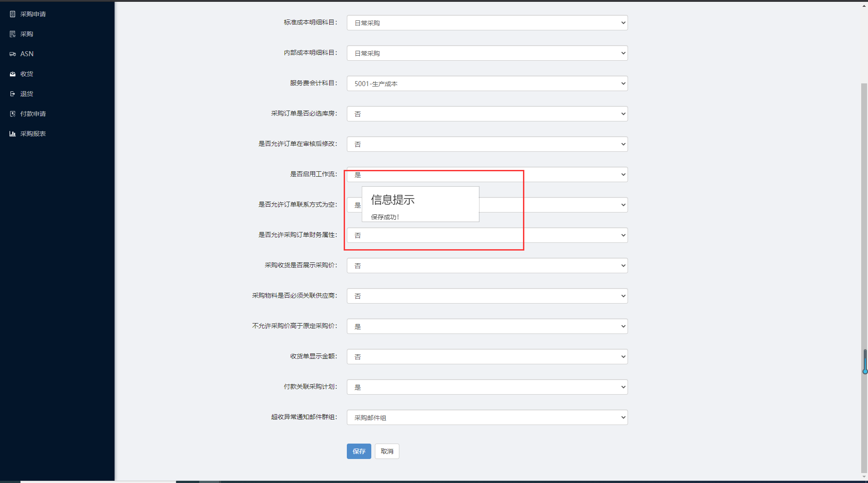Open the 采购报表 menu item
The image size is (868, 483).
click(x=33, y=134)
